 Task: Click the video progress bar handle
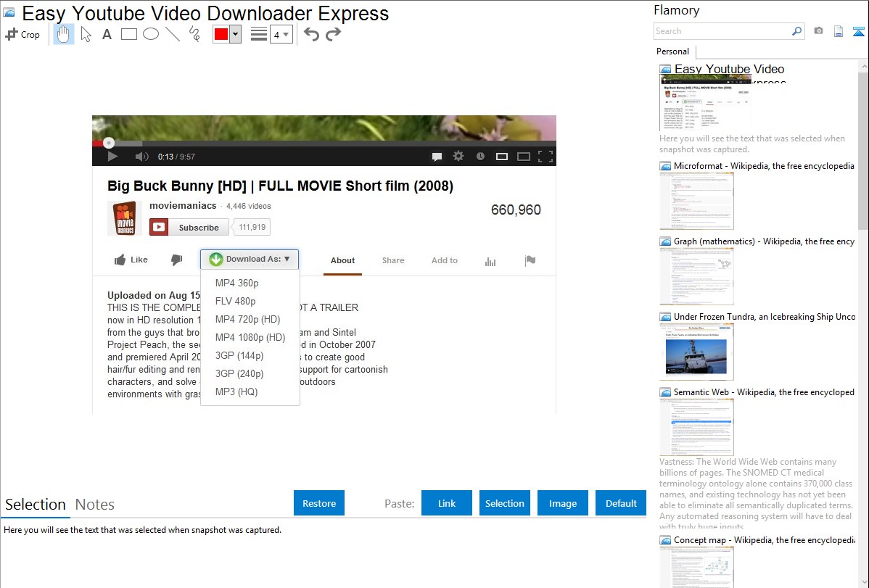coord(109,143)
